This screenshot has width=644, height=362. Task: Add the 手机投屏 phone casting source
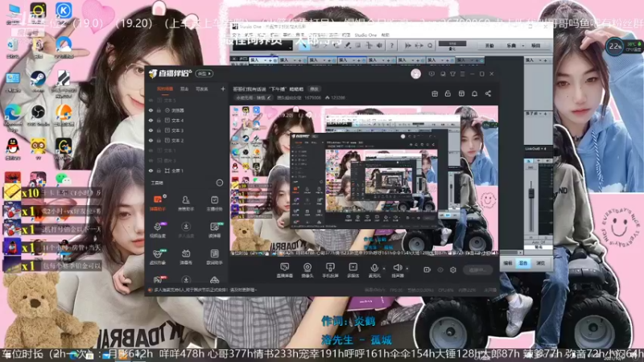pyautogui.click(x=330, y=270)
